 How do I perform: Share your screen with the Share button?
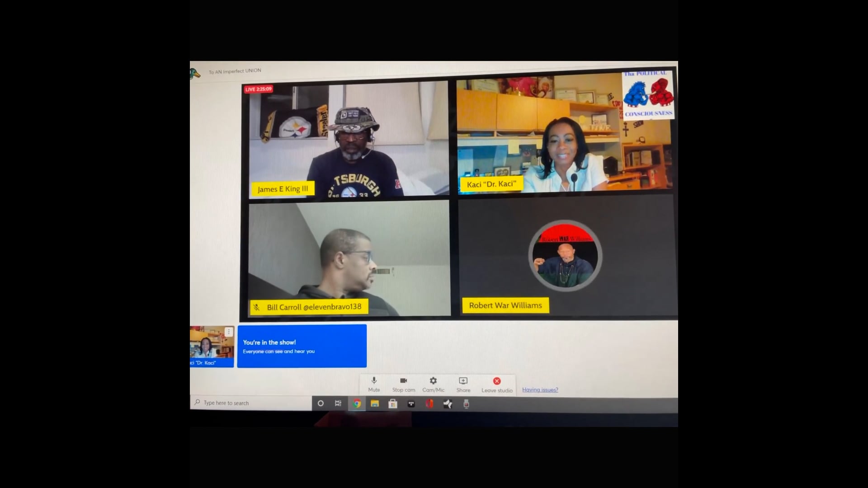463,385
